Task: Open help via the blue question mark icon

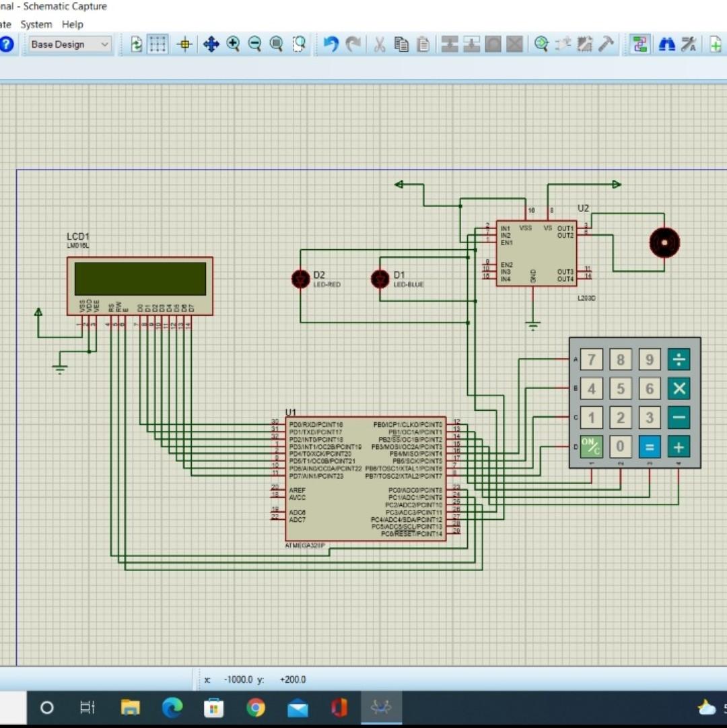Action: tap(6, 44)
